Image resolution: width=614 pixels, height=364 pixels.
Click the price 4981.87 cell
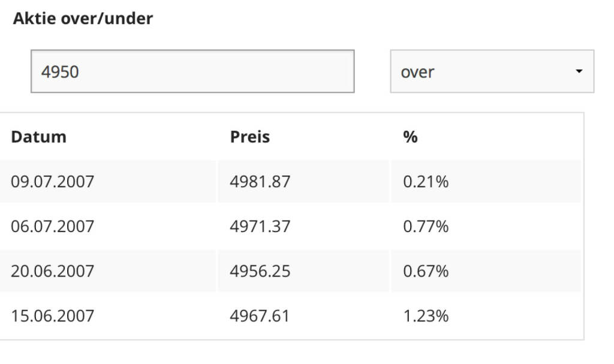pyautogui.click(x=260, y=181)
